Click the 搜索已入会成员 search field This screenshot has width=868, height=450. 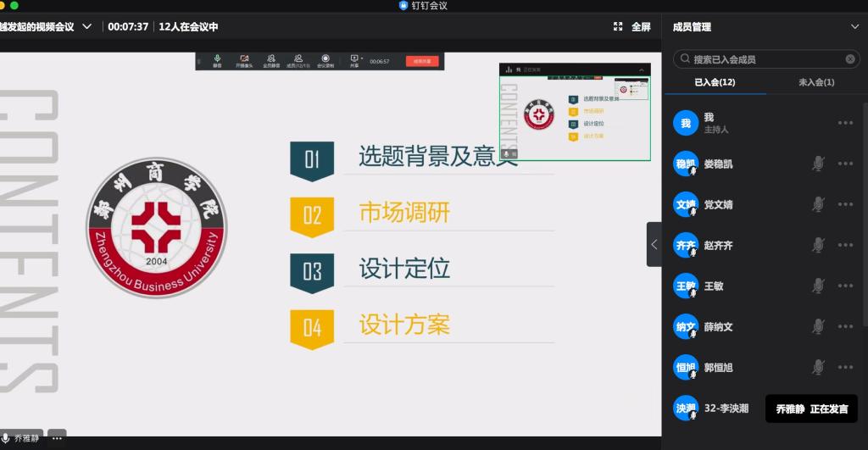(766, 59)
